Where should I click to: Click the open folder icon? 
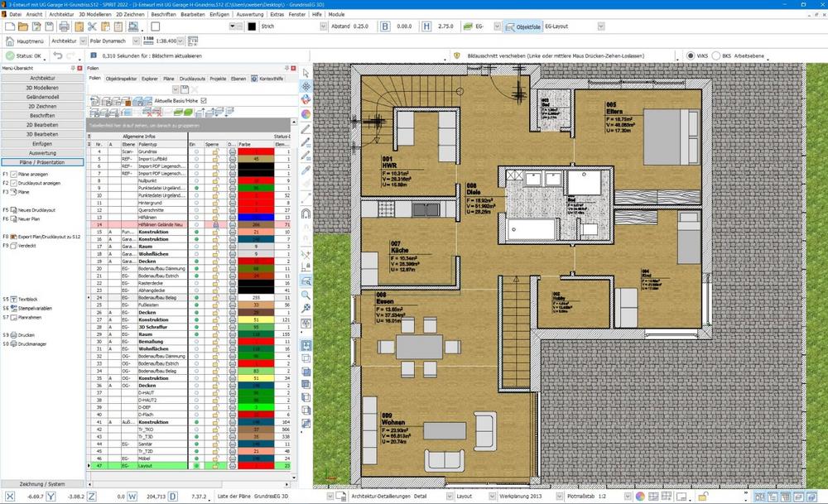[x=25, y=27]
